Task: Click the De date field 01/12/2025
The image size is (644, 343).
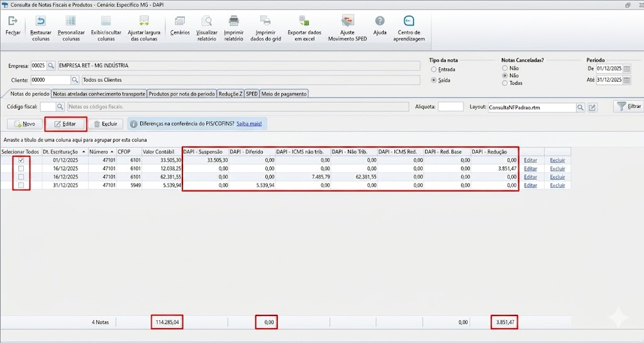Action: 609,68
